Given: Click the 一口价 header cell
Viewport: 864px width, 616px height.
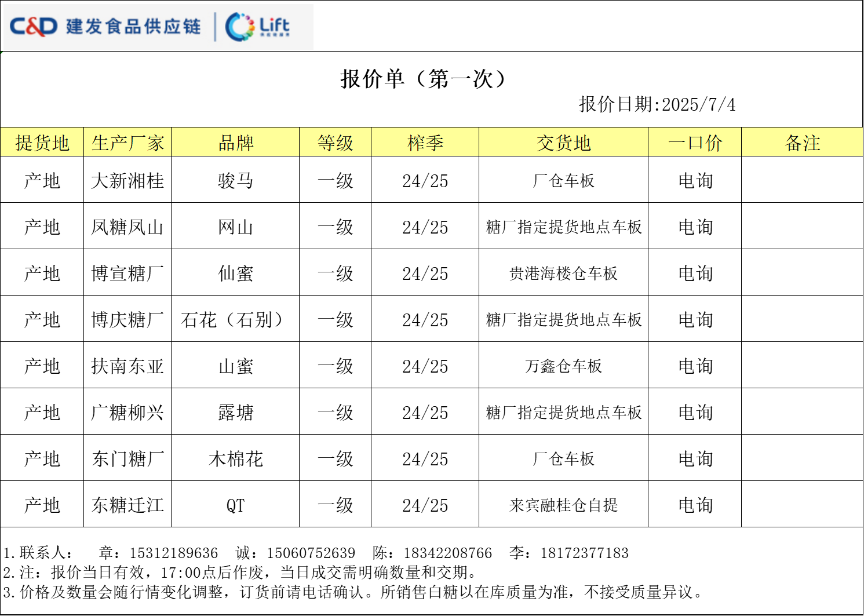Looking at the screenshot, I should pyautogui.click(x=695, y=143).
